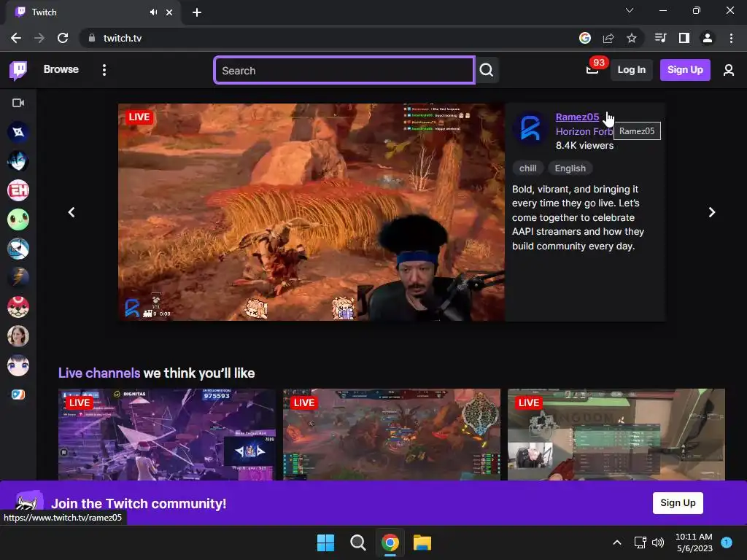This screenshot has width=747, height=560.
Task: Open the bottom blue-orange sidebar channel icon
Action: coord(18,394)
